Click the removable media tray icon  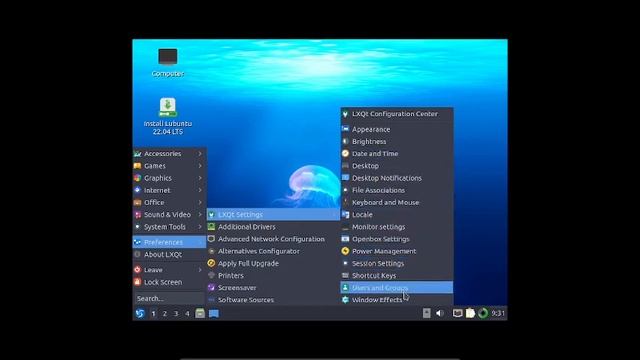click(x=427, y=313)
